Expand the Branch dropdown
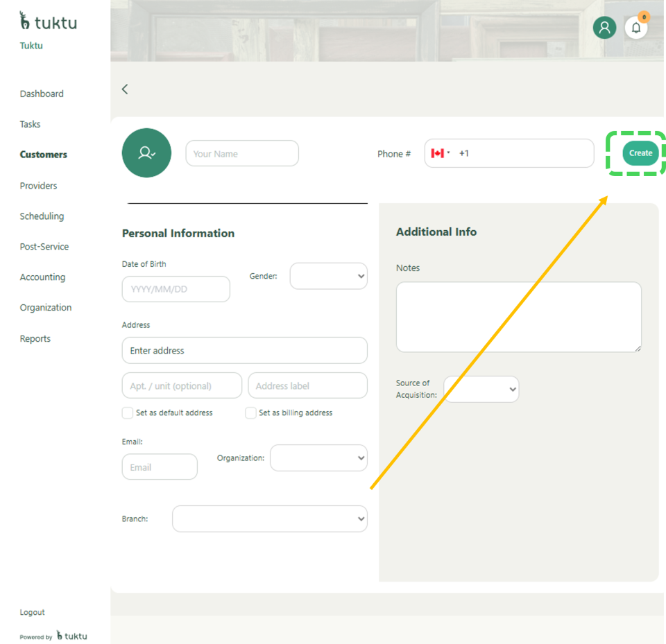Screen dimensions: 666x644 click(269, 519)
